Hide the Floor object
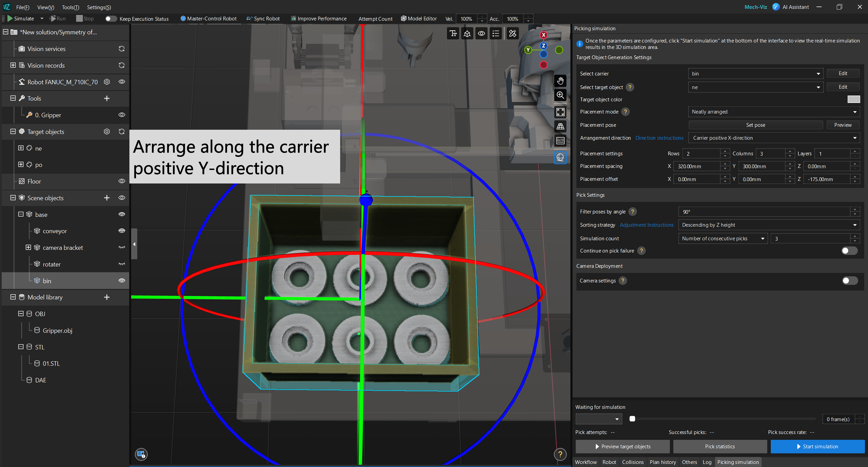868x467 pixels. pos(122,181)
